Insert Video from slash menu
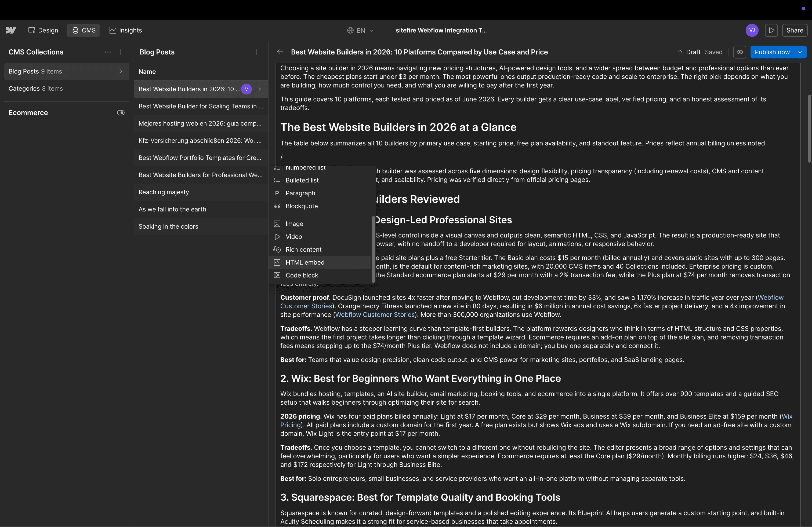812x527 pixels. tap(320, 237)
